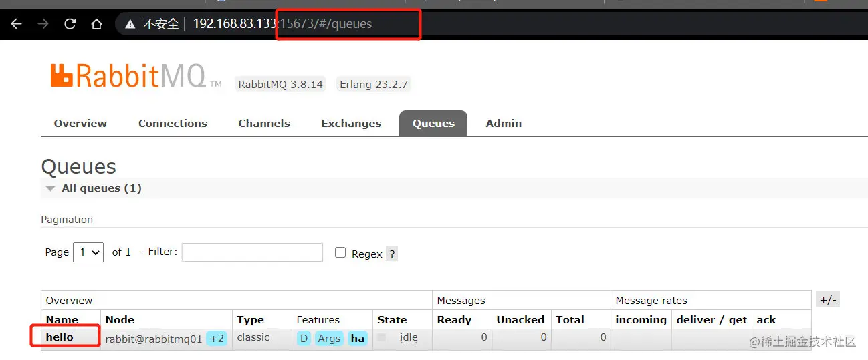Viewport: 868px width, 360px height.
Task: Sort by the Total column header
Action: (570, 319)
